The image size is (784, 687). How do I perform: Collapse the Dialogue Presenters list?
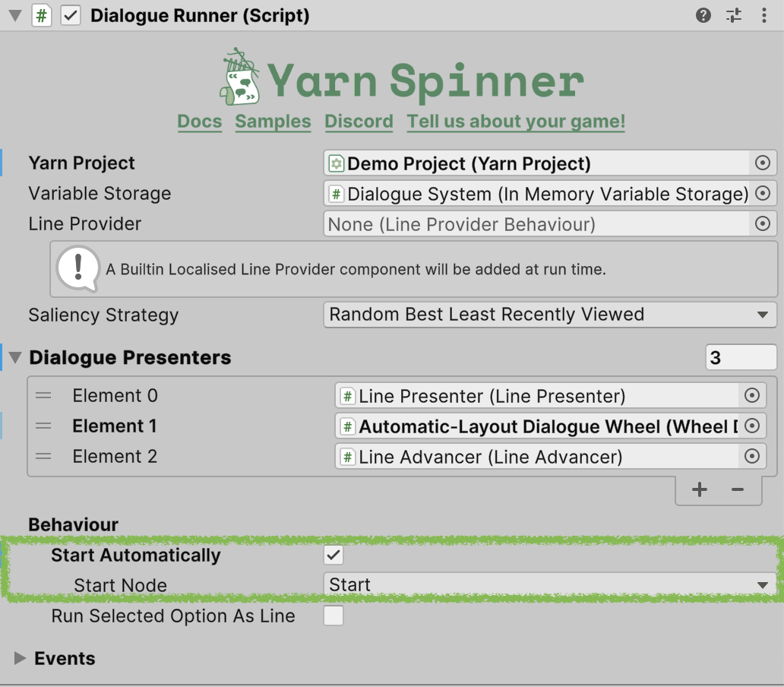coord(15,357)
